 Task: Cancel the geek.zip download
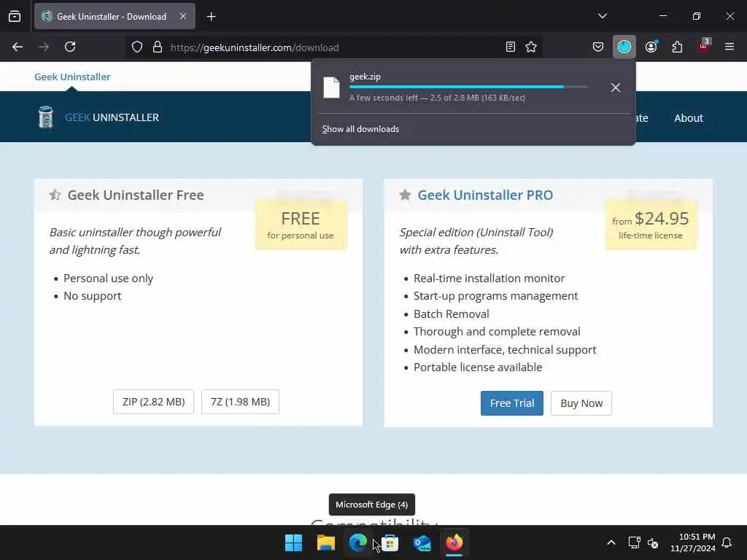(616, 87)
